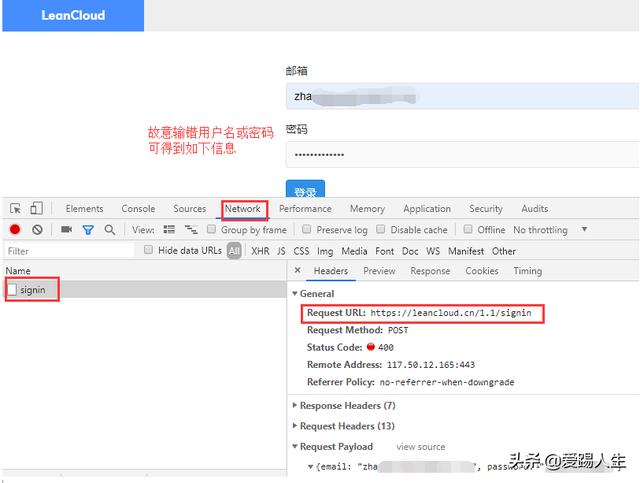Screen dimensions: 640x483
Task: Click into the 密码 password field
Action: point(462,155)
